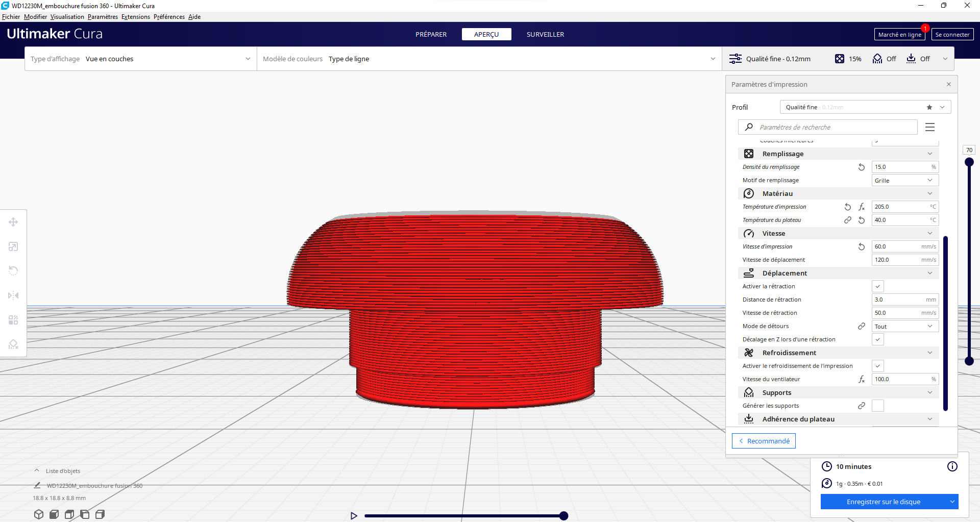Select the Scale tool in left toolbar
Screen dimensions: 980x522
click(13, 246)
